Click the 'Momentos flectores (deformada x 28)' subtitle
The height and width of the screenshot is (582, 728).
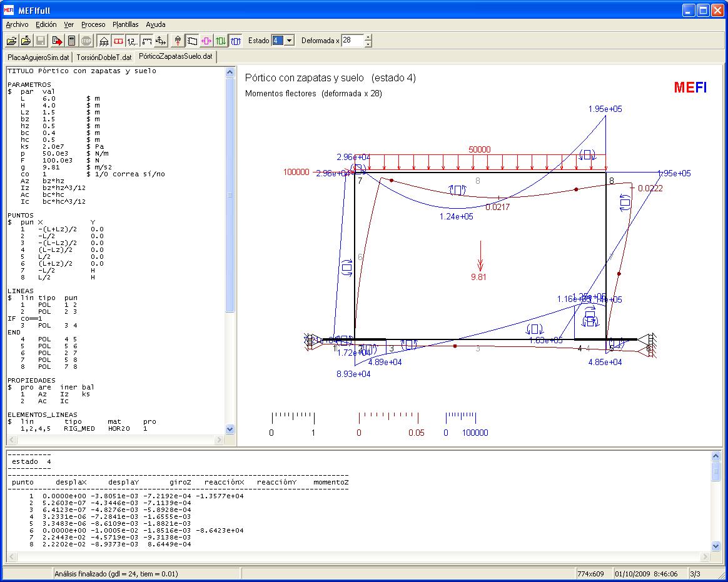click(313, 93)
